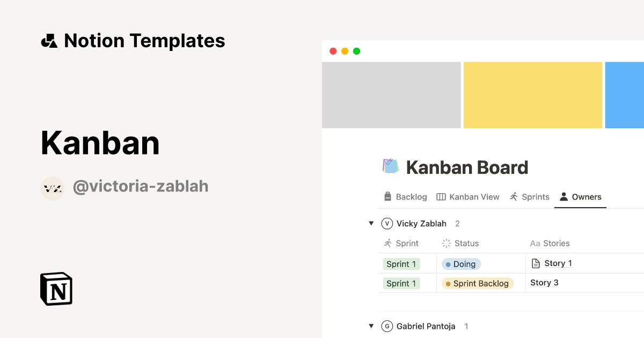
Task: Click the Status column spinner icon
Action: [446, 244]
